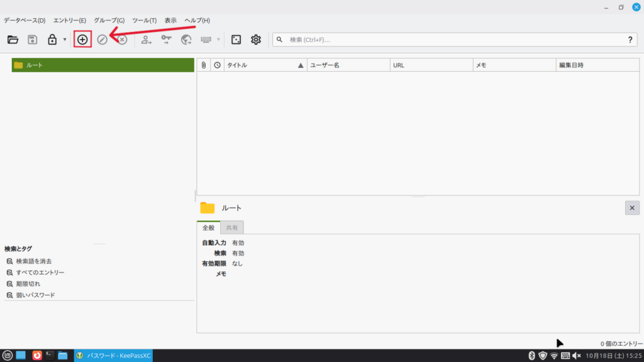Image resolution: width=644 pixels, height=362 pixels.
Task: Open a database with the folder icon
Action: (x=13, y=40)
